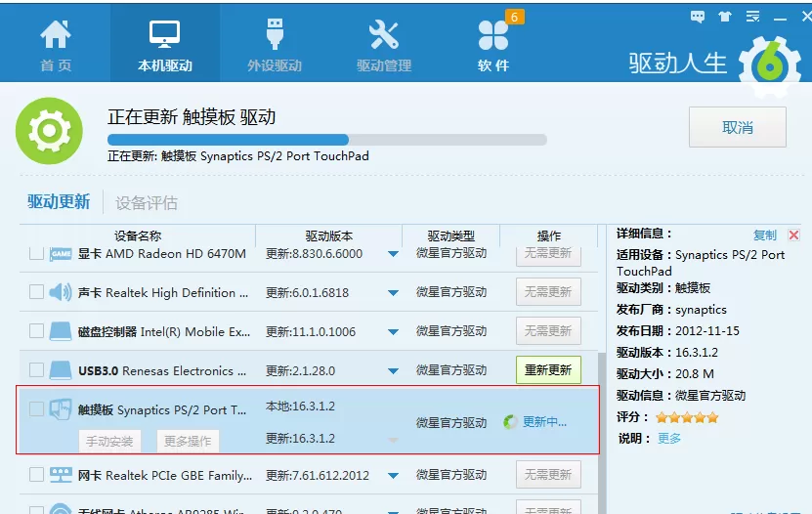
Task: Click the AMD Radeon graphics card icon
Action: coord(61,254)
